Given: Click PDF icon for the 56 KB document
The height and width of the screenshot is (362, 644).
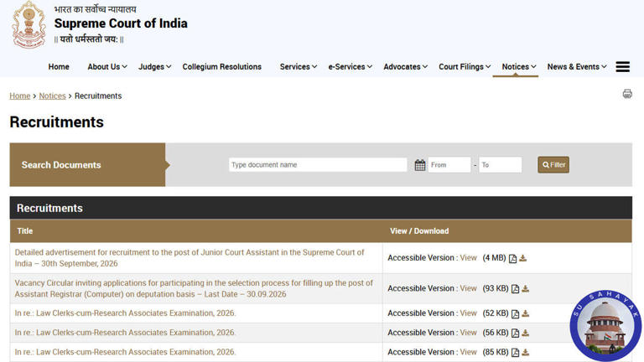Looking at the screenshot, I should click(515, 334).
